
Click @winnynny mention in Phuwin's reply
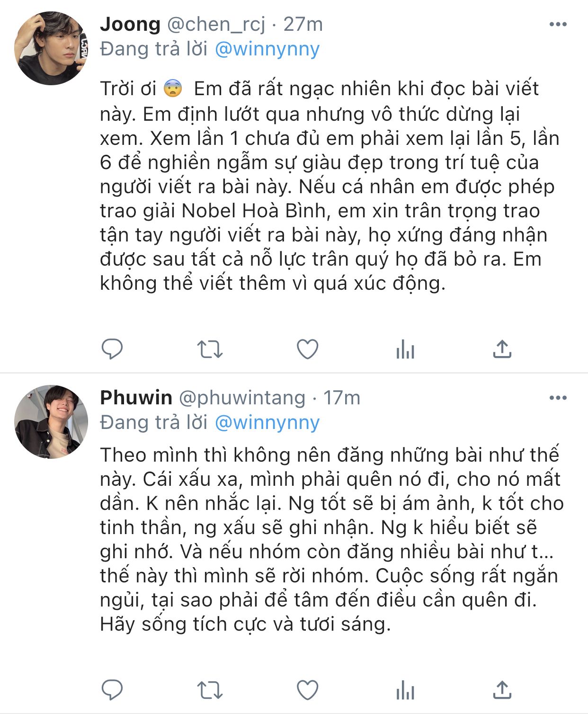tap(267, 422)
